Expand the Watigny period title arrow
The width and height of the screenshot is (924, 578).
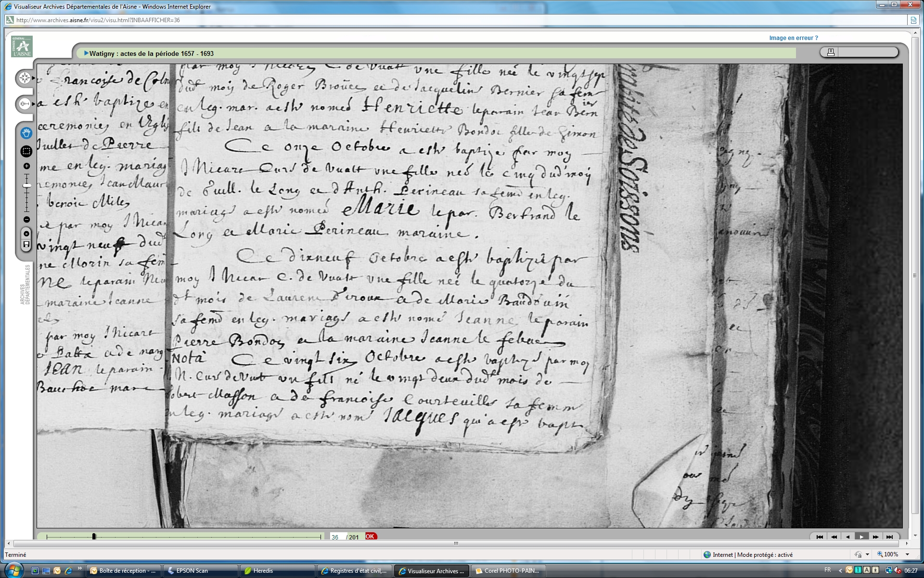86,53
